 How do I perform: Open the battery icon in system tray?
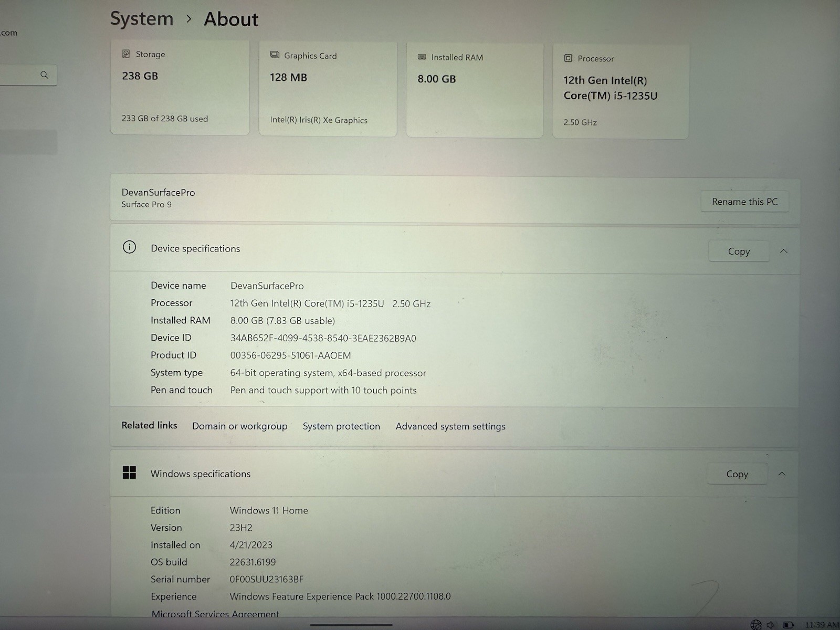pos(789,625)
